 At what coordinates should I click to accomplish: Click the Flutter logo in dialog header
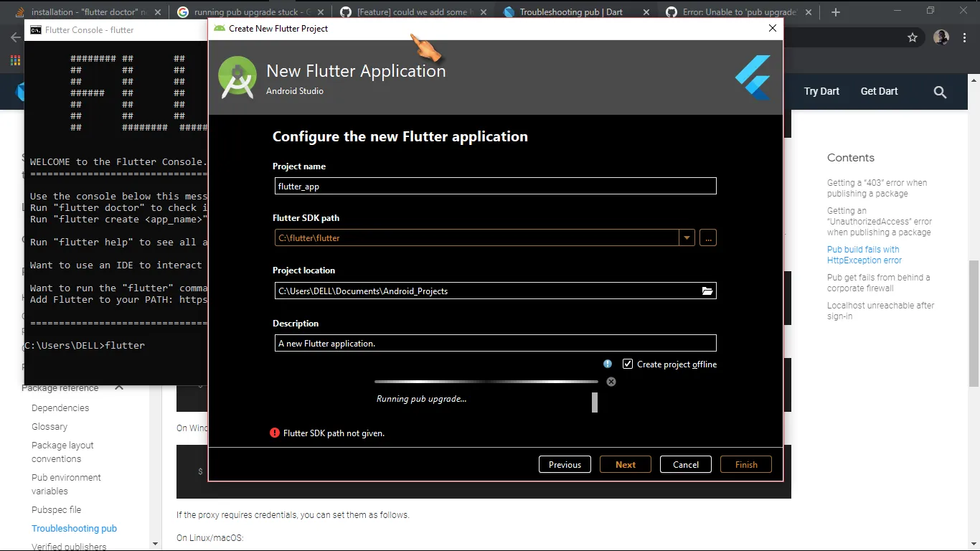click(753, 77)
